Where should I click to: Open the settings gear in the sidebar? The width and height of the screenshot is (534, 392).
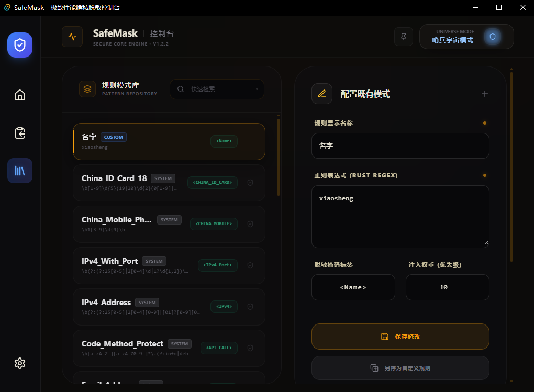20,363
